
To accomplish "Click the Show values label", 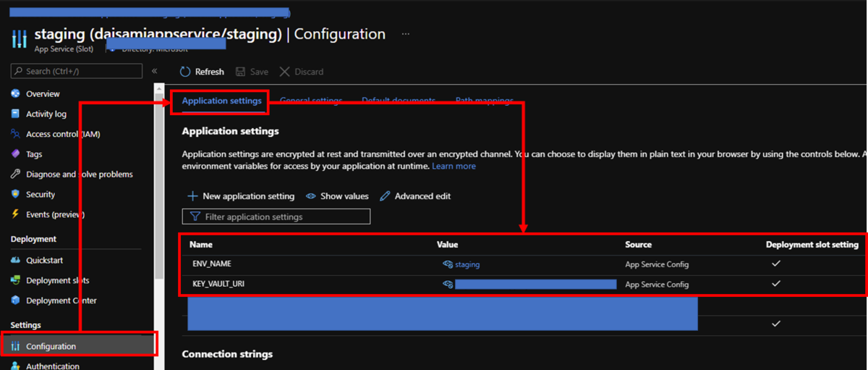I will [344, 196].
